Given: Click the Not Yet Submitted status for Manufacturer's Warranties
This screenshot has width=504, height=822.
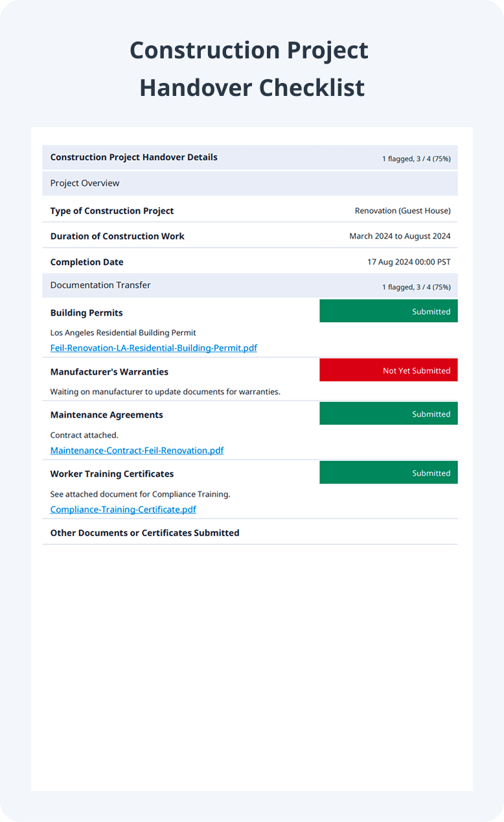Looking at the screenshot, I should 388,370.
